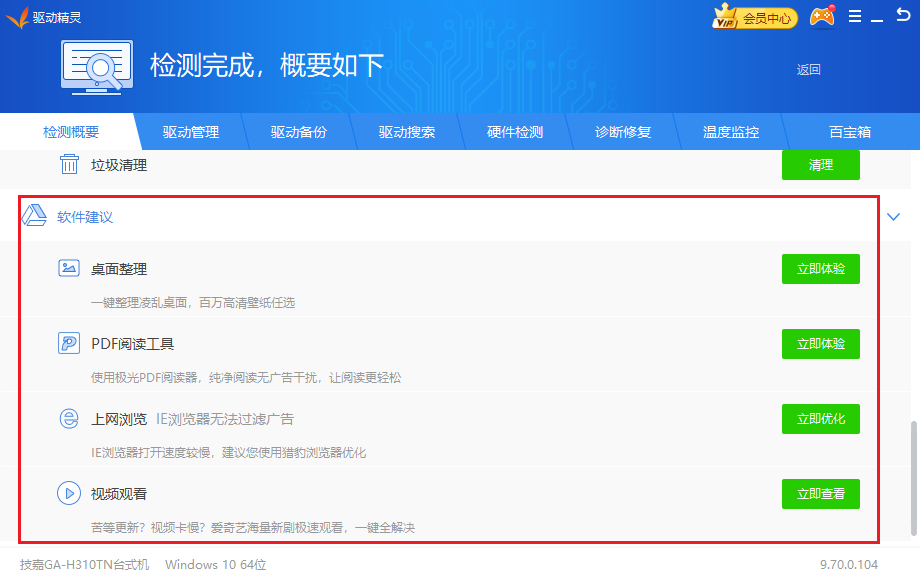Expand the 软件建议 section header label
The height and width of the screenshot is (580, 920).
point(85,217)
